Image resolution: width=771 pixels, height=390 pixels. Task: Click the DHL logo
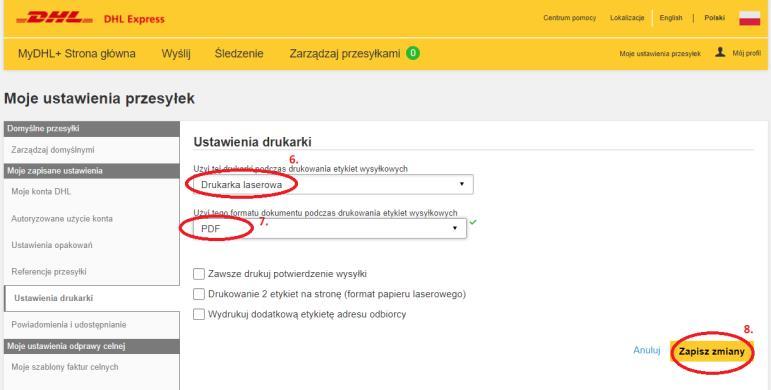pyautogui.click(x=54, y=18)
